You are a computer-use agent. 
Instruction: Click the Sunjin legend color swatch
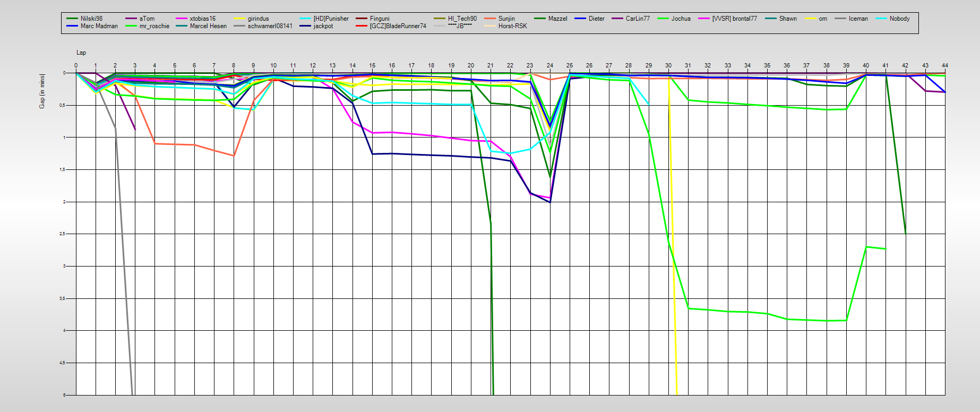point(490,19)
